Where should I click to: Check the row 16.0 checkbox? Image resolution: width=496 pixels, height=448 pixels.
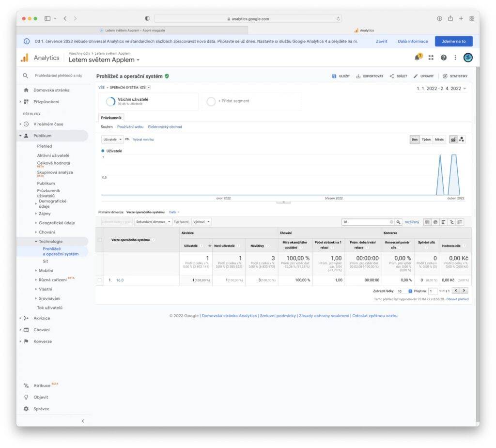pyautogui.click(x=100, y=280)
